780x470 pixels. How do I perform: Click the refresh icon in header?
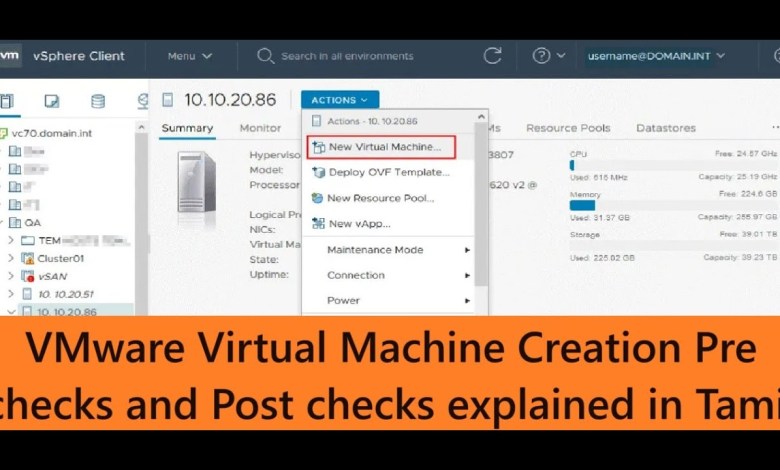(x=492, y=56)
